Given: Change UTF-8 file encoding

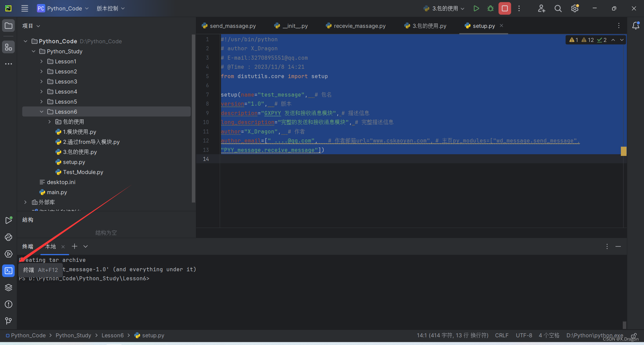Looking at the screenshot, I should 524,335.
